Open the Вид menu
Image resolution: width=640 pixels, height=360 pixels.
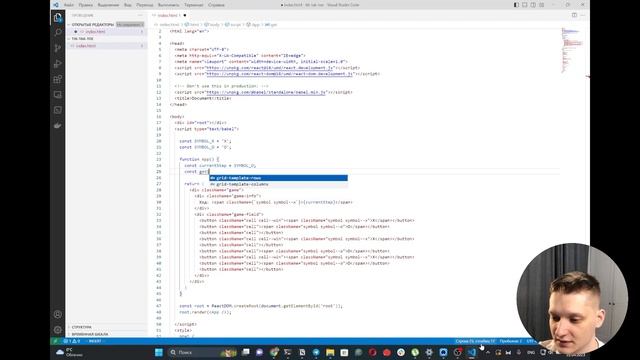128,5
